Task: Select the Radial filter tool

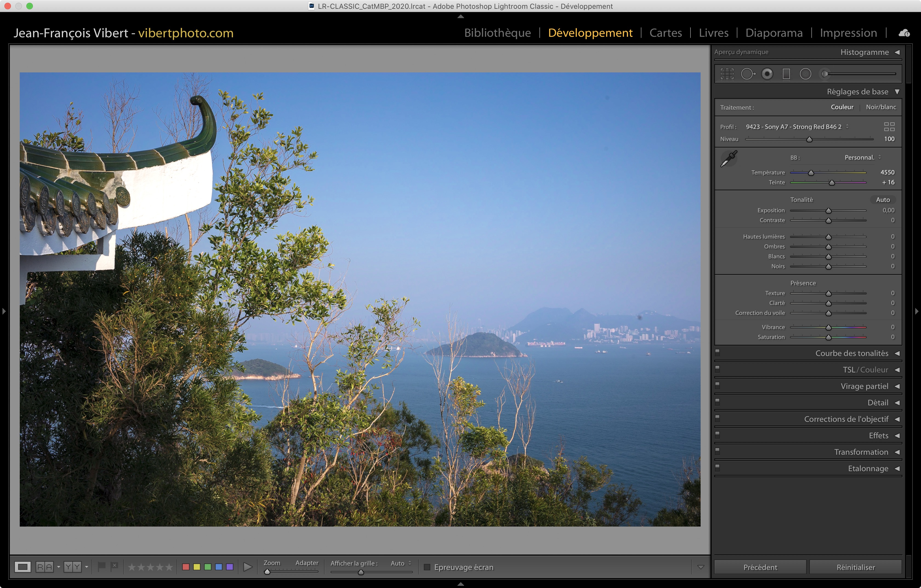Action: tap(805, 74)
